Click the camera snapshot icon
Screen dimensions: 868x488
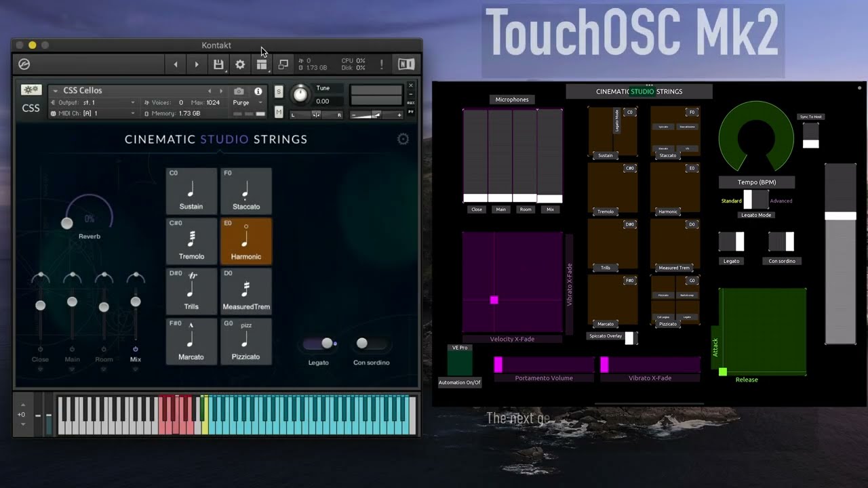pyautogui.click(x=239, y=91)
